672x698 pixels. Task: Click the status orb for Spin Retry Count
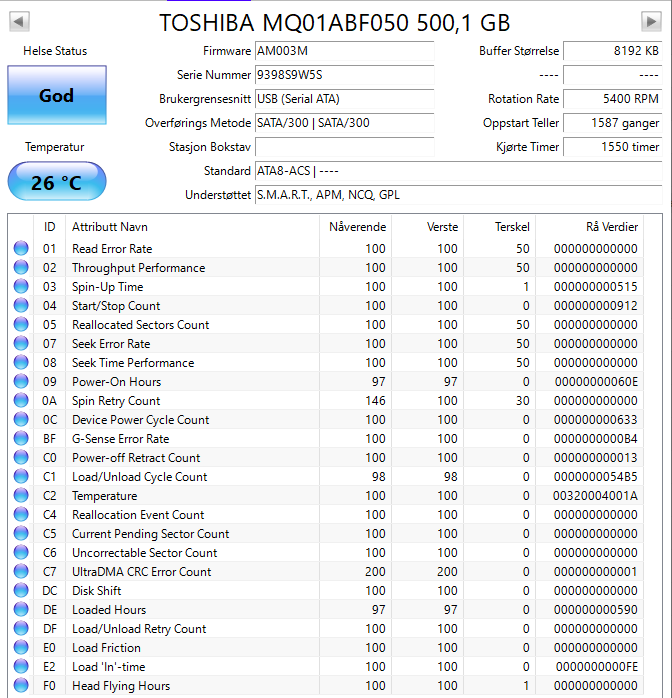click(21, 401)
